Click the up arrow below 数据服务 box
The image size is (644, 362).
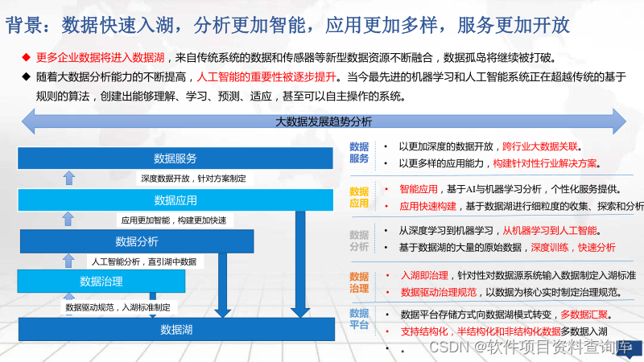pyautogui.click(x=69, y=178)
